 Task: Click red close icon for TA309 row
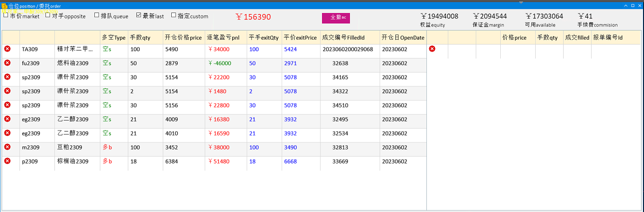(x=7, y=49)
